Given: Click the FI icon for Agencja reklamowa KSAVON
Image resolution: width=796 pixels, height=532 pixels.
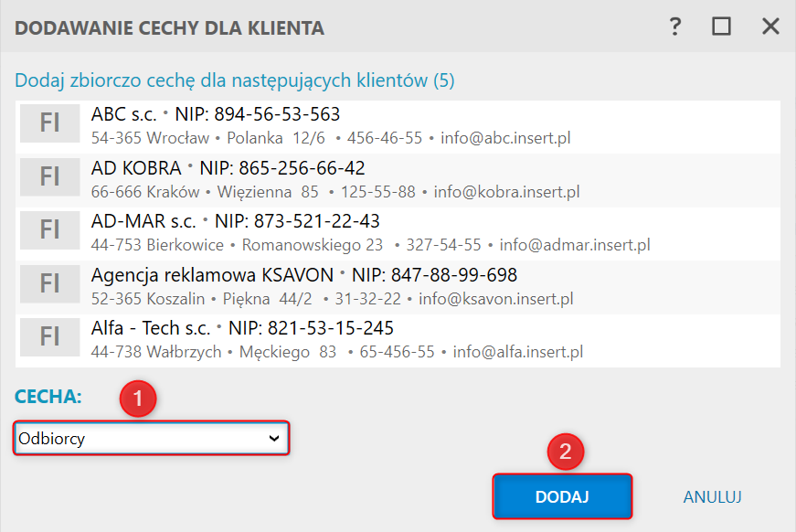Looking at the screenshot, I should 50,283.
